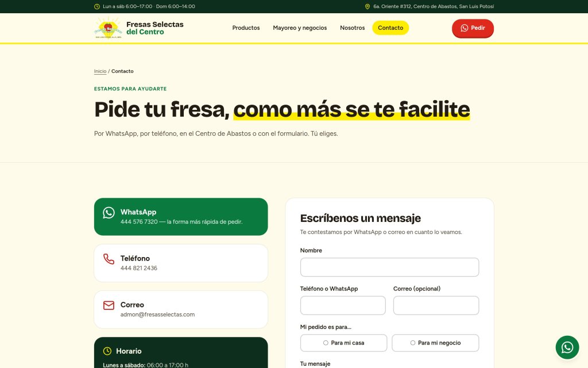This screenshot has height=368, width=588.
Task: Click the Lunes a sábado schedule line
Action: (145, 365)
